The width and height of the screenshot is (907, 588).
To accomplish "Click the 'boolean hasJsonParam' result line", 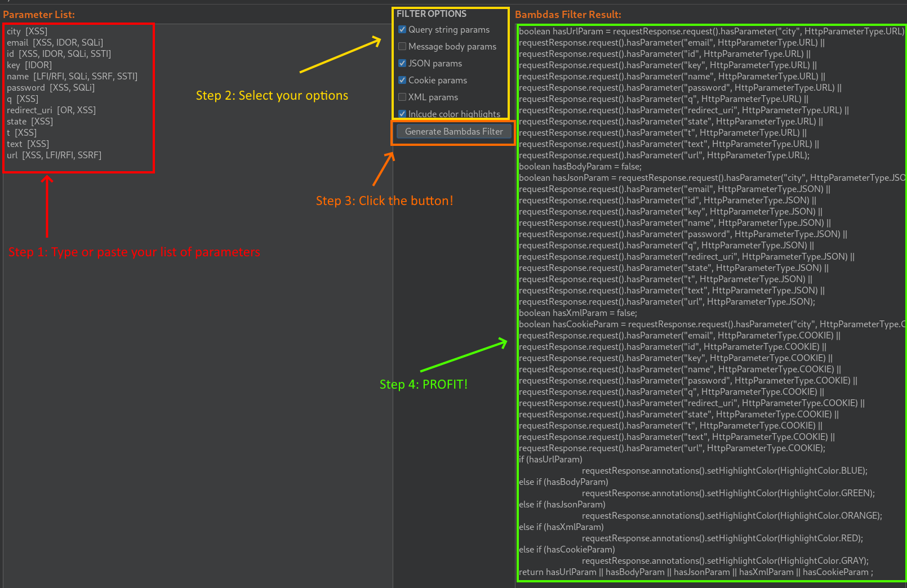I will tap(712, 177).
